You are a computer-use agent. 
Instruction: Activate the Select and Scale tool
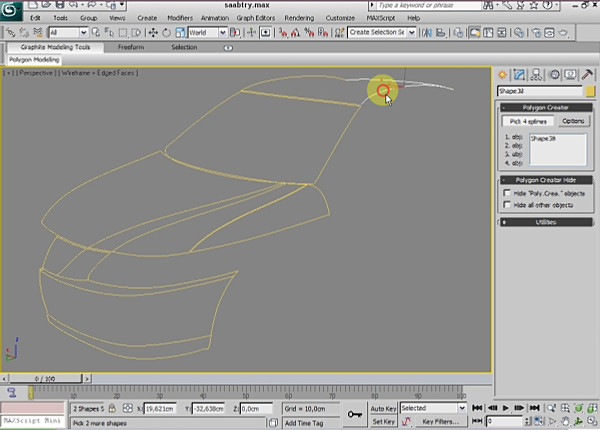180,33
